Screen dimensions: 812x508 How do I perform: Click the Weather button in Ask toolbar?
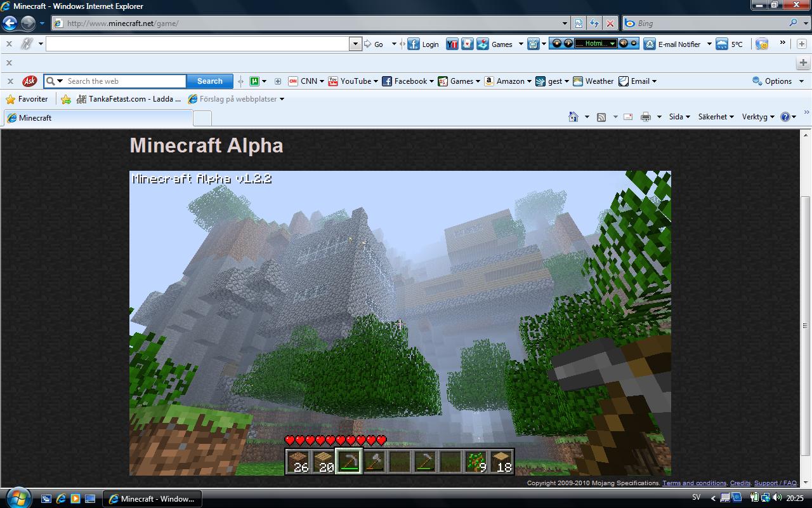[x=593, y=81]
